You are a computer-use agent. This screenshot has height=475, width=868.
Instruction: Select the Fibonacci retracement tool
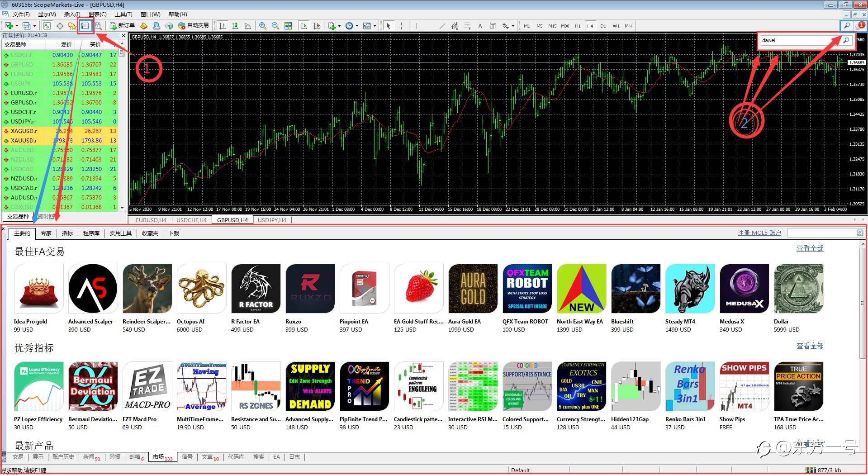click(x=467, y=26)
